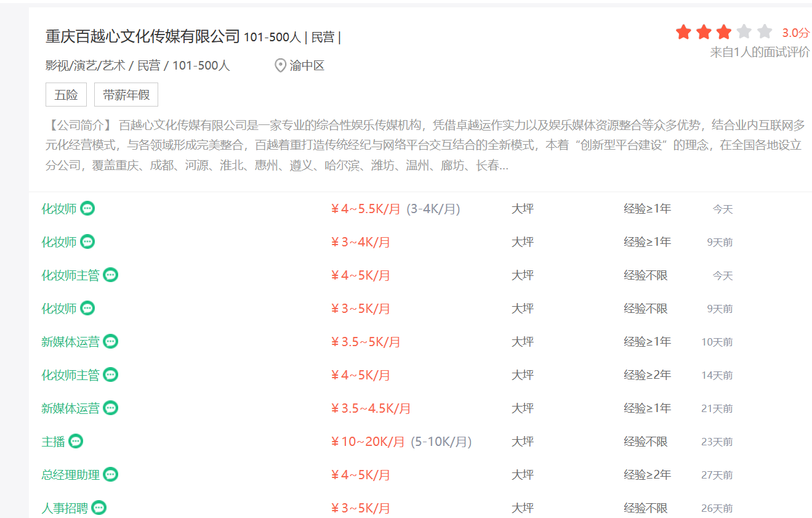Open chat icon beside the ¥4~5.5K 化妆师 job
812x518 pixels.
coord(87,209)
